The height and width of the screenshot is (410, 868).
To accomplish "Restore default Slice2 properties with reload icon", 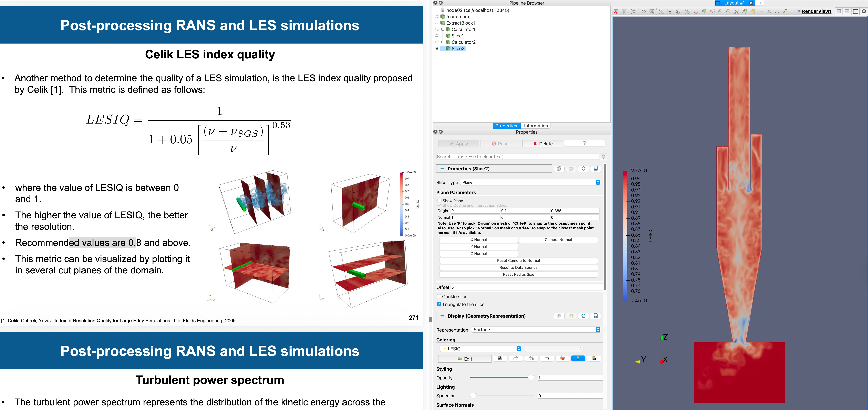I will click(x=584, y=169).
